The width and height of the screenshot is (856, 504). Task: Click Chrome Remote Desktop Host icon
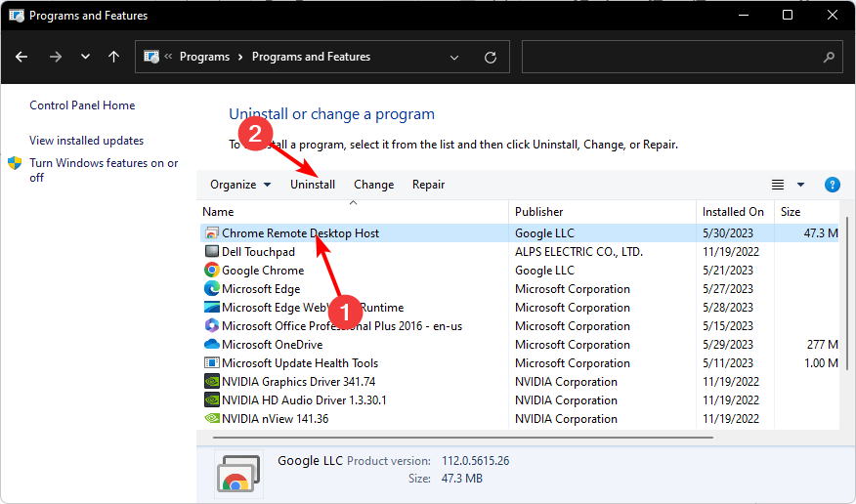(211, 233)
